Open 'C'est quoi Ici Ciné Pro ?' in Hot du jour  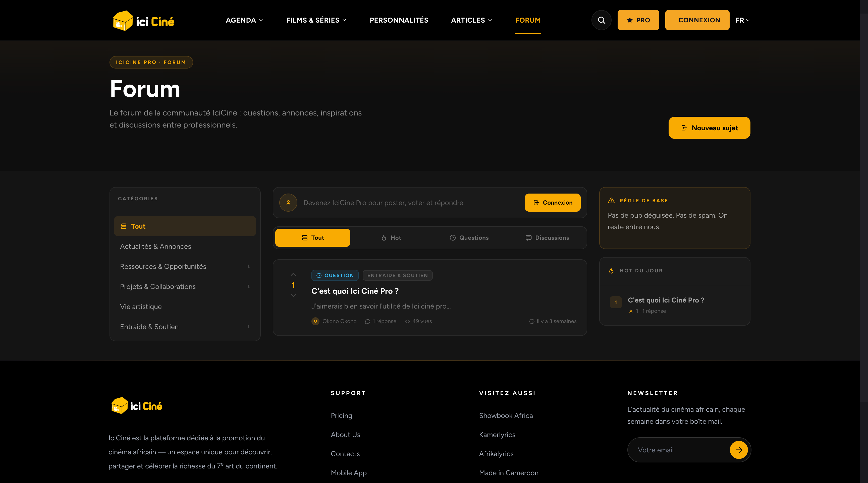(x=666, y=300)
